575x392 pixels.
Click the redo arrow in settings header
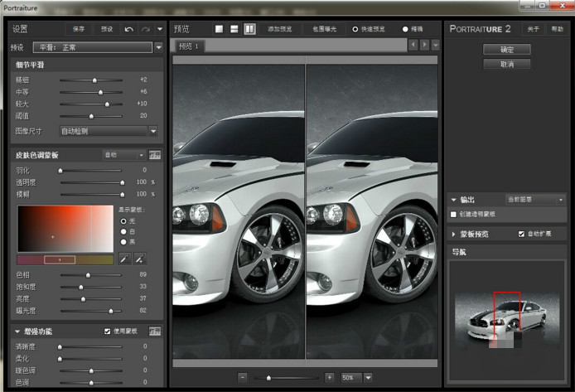[145, 29]
